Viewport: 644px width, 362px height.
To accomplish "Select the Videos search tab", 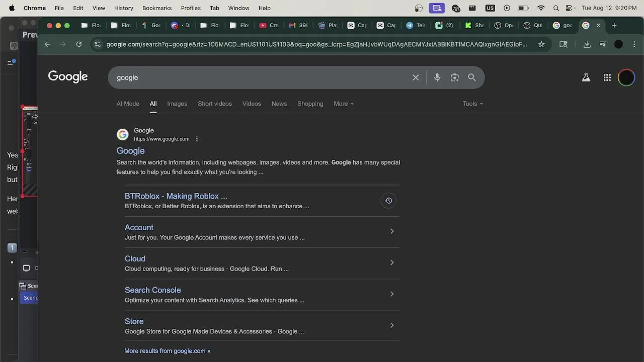I will point(252,104).
